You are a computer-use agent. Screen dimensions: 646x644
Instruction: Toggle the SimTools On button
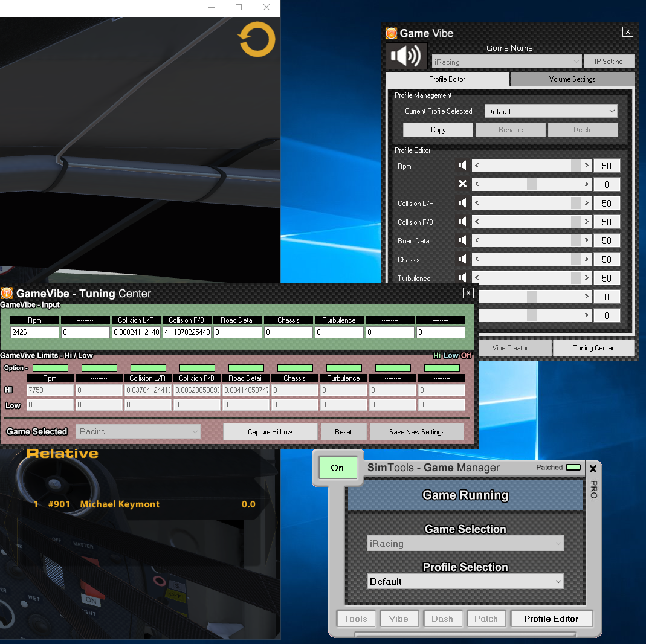click(338, 468)
